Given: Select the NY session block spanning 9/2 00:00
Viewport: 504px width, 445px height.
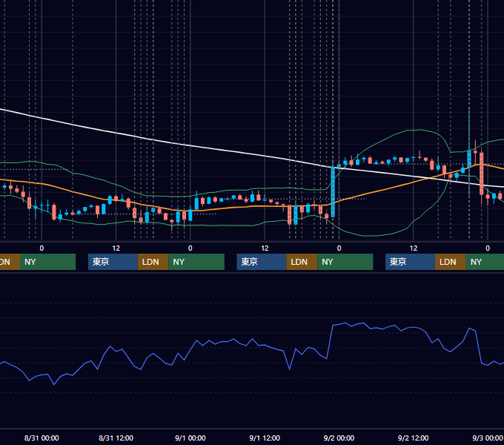Looking at the screenshot, I should 345,262.
